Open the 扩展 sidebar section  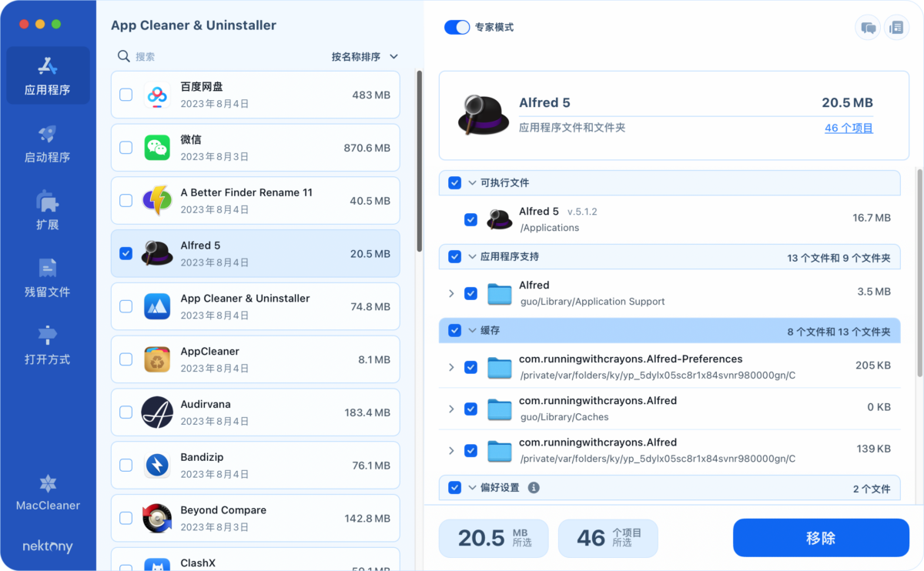48,210
